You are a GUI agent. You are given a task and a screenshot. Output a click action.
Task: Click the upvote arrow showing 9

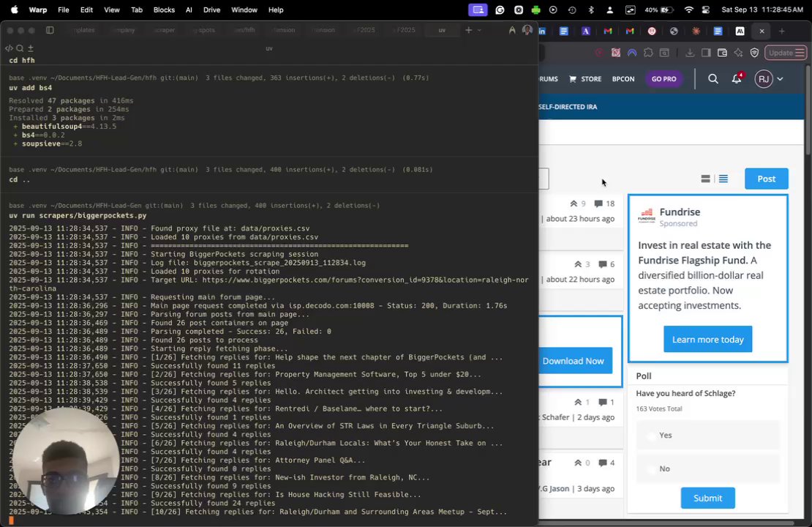click(x=574, y=203)
